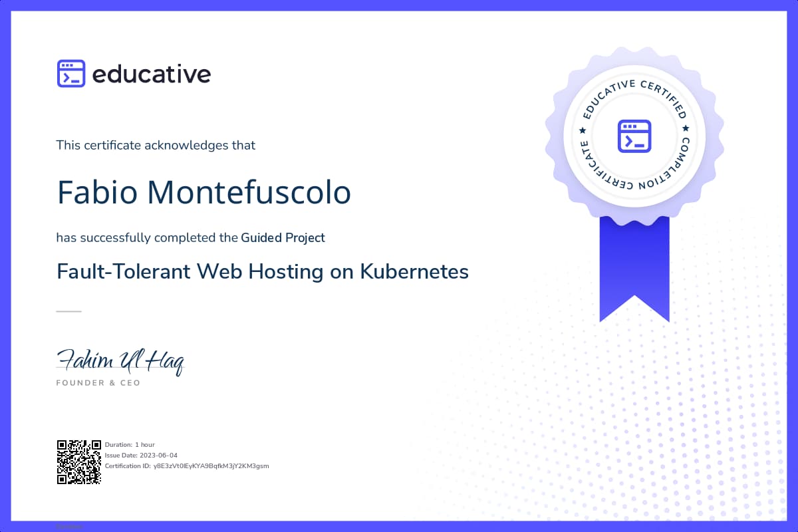Click the bold Guided Project text
This screenshot has width=798, height=532.
click(x=283, y=237)
